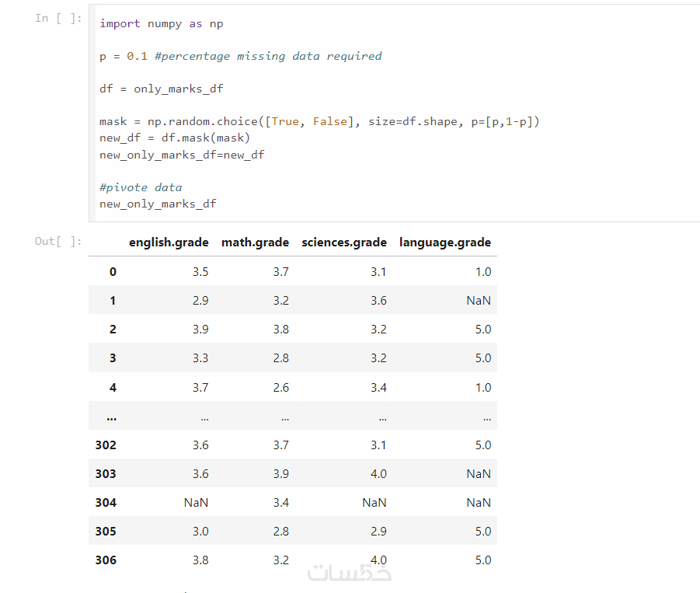This screenshot has height=593, width=700.
Task: Click the 'new_df = df.mask(mask)' code line
Action: coord(174,138)
